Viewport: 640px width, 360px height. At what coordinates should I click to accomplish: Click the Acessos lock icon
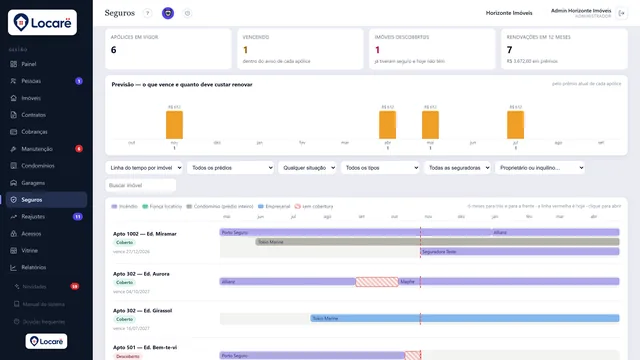pos(13,233)
